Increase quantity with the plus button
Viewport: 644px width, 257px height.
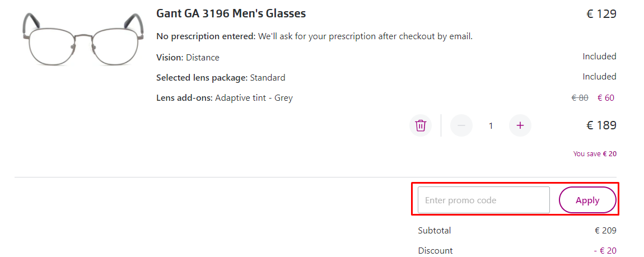pyautogui.click(x=520, y=125)
